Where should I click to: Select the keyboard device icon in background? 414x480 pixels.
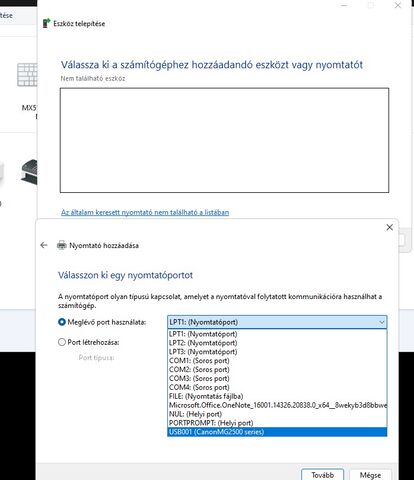(27, 75)
